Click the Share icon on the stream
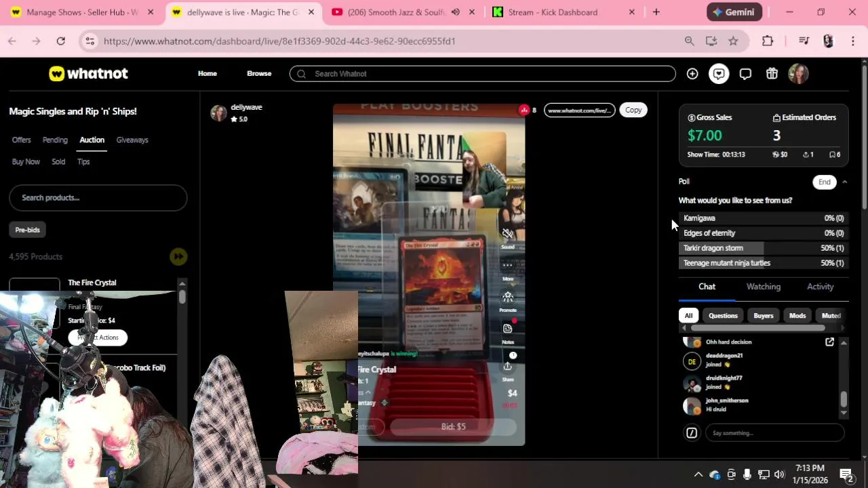Viewport: 868px width, 488px height. point(507,366)
